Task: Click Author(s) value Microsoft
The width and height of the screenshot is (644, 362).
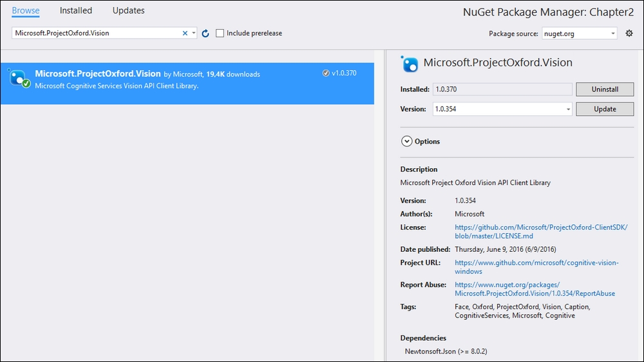Action: pyautogui.click(x=469, y=214)
